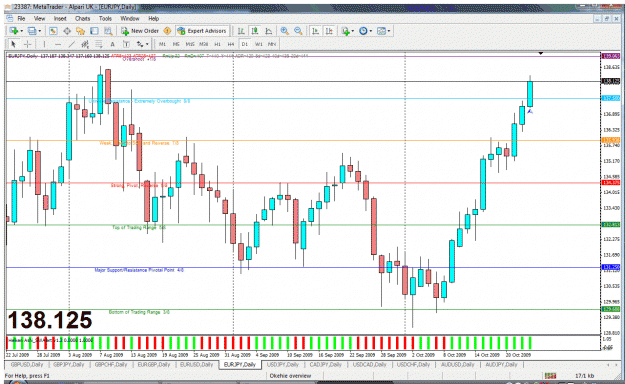Switch to the H4 timeframe
Viewport: 625px width, 384px height.
231,44
